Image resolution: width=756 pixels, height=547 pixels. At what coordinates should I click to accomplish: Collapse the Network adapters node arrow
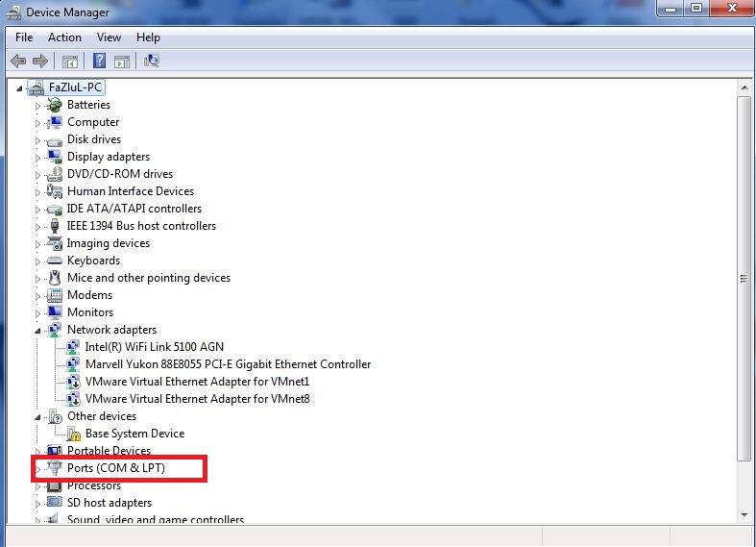[x=37, y=331]
